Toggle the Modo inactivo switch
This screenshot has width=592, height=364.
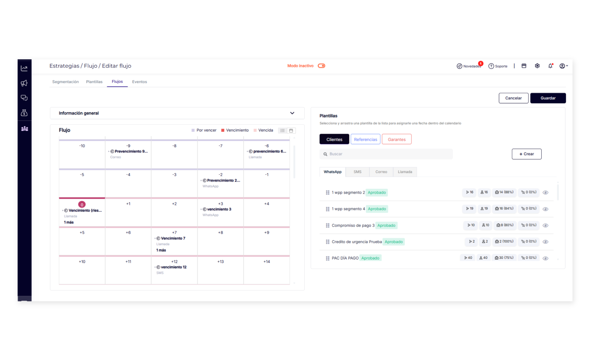click(321, 66)
